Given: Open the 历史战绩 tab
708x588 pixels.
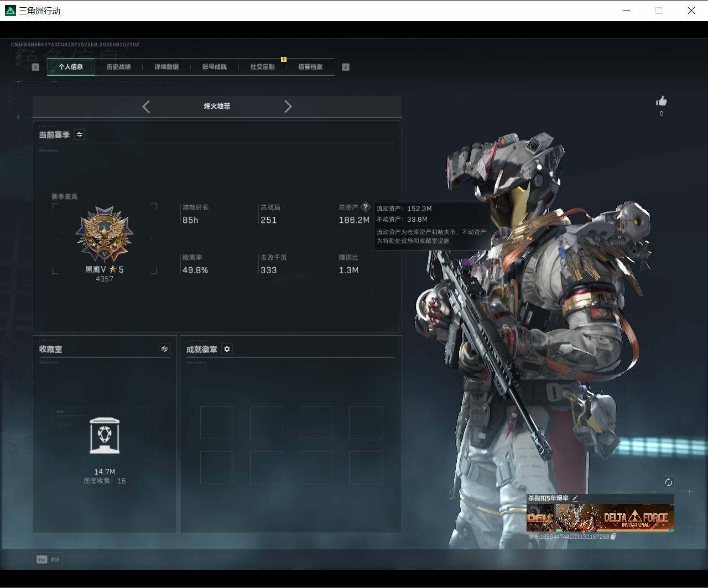Looking at the screenshot, I should (118, 67).
